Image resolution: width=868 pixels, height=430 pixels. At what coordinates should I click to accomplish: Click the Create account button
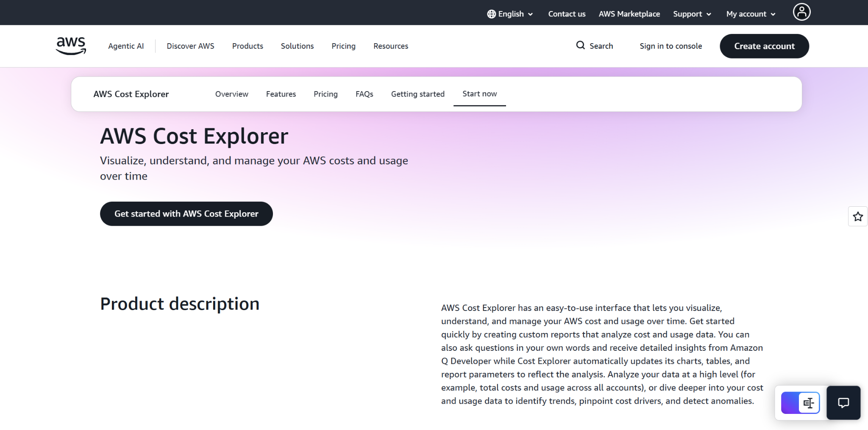764,46
